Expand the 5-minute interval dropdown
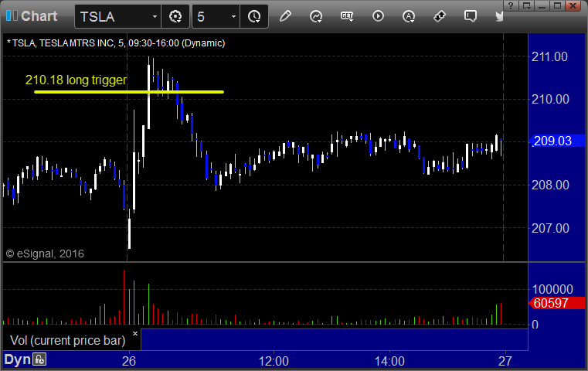588x371 pixels. click(x=233, y=16)
